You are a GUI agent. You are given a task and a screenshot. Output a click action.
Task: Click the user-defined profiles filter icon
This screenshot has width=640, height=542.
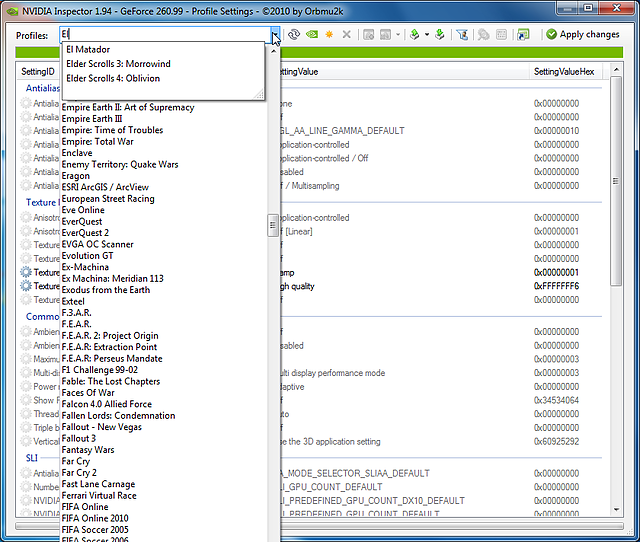click(x=462, y=35)
